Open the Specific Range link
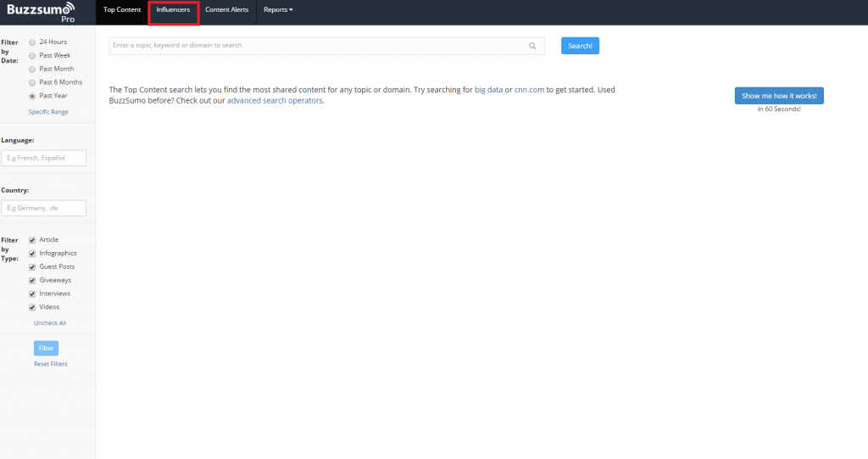This screenshot has height=459, width=868. (x=48, y=112)
